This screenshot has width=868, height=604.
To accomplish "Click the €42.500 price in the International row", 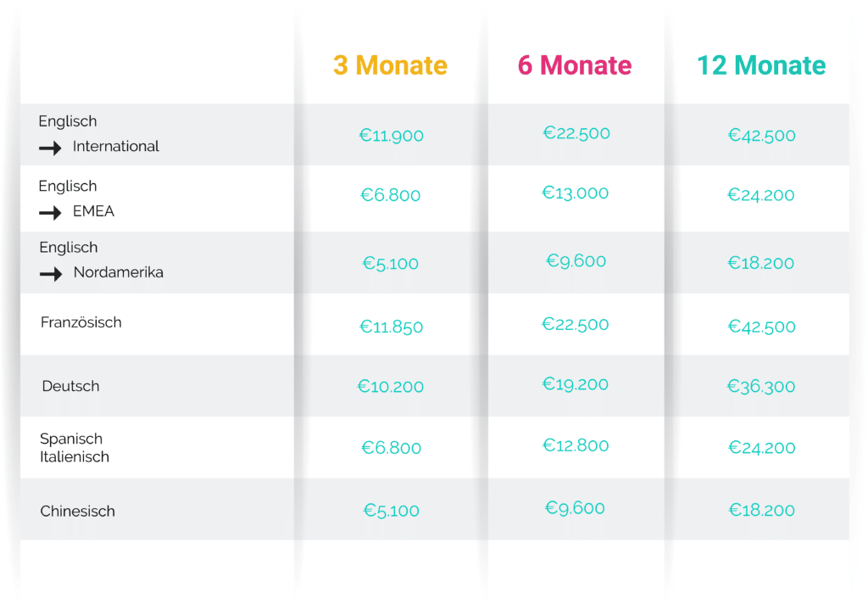I will coord(762,136).
